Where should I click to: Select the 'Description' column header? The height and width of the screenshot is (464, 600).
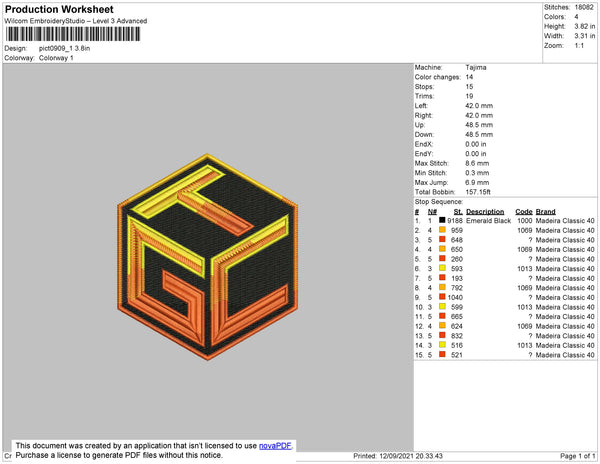click(x=485, y=212)
